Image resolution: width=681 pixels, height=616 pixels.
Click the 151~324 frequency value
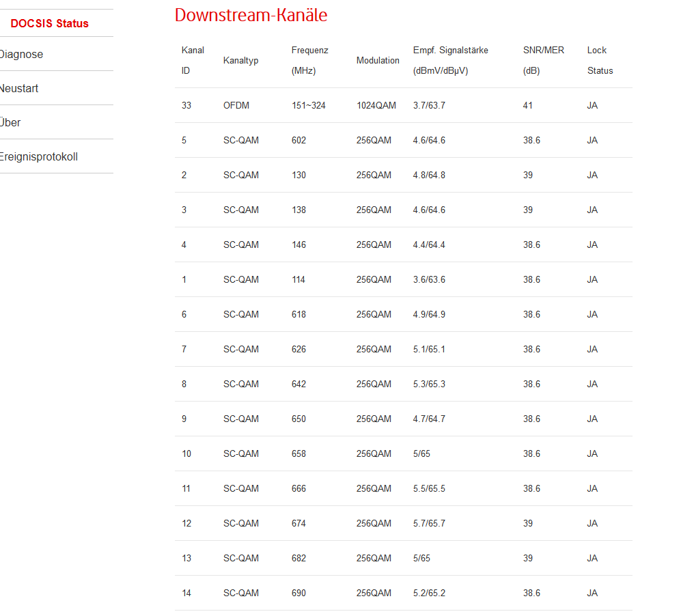tap(308, 105)
